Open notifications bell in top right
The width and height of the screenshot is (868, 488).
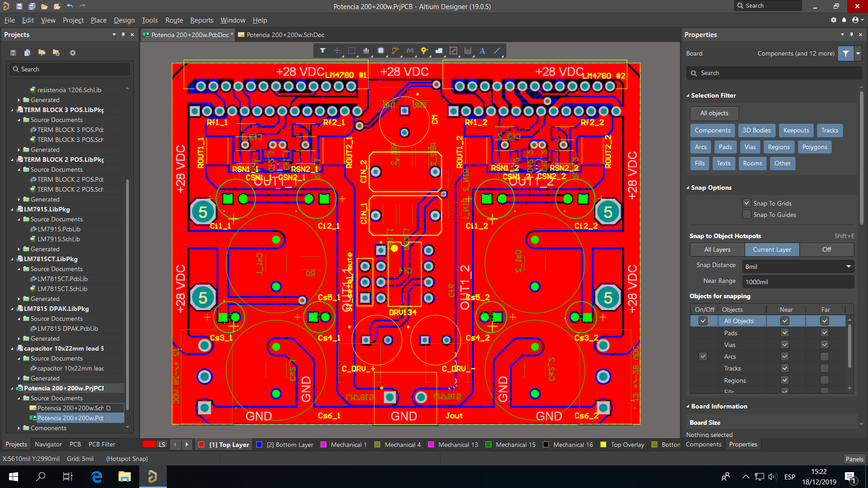[844, 20]
